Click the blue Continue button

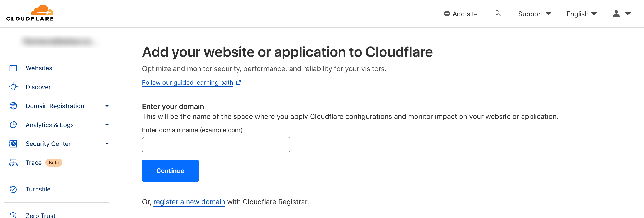(170, 171)
